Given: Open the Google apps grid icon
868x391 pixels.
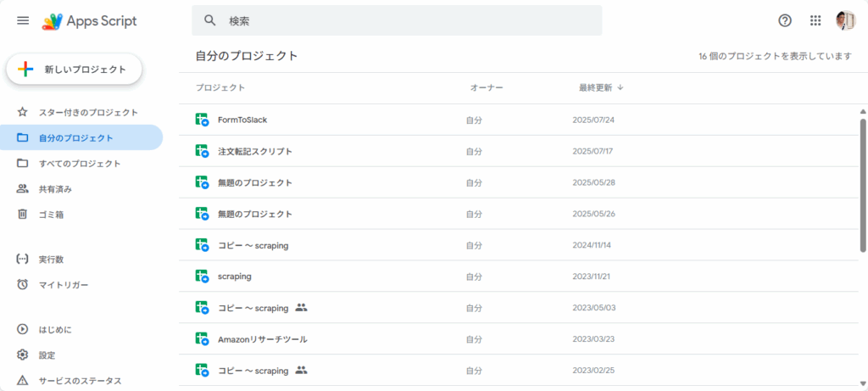Looking at the screenshot, I should pyautogui.click(x=815, y=20).
